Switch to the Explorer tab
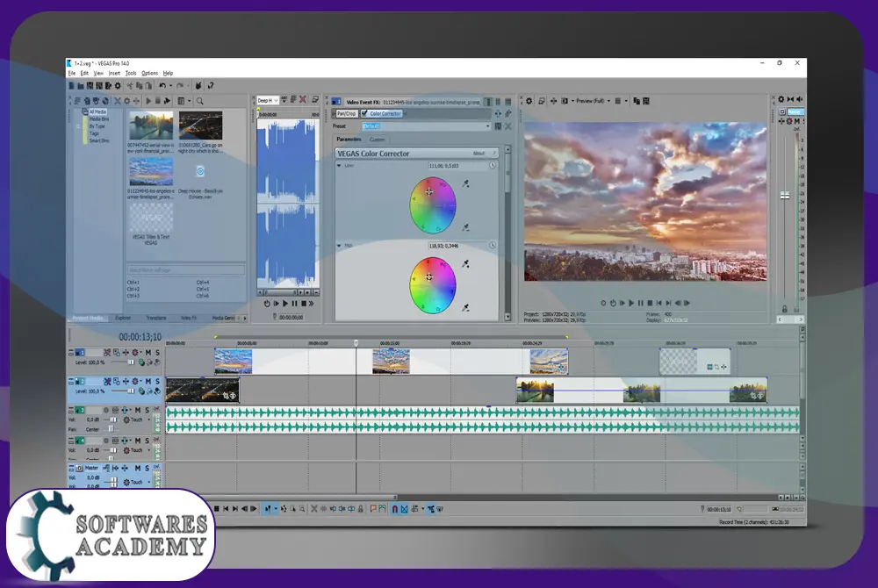This screenshot has width=878, height=588. pos(123,319)
